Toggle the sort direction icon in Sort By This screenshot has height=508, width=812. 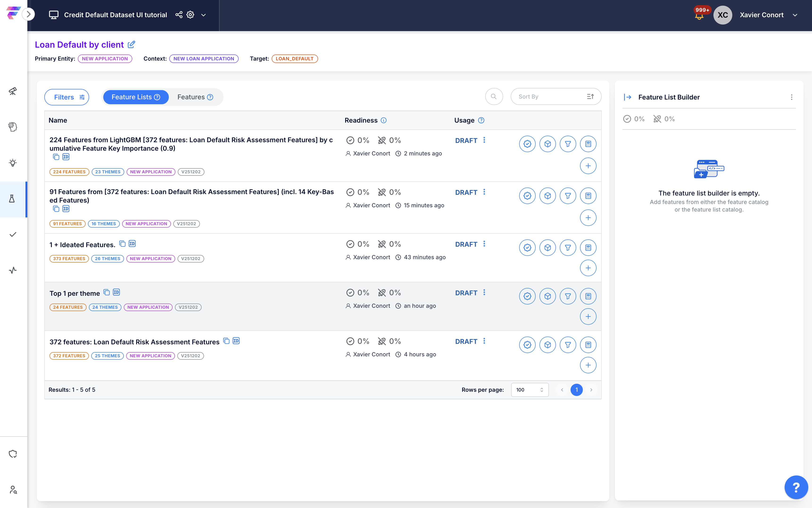(590, 97)
